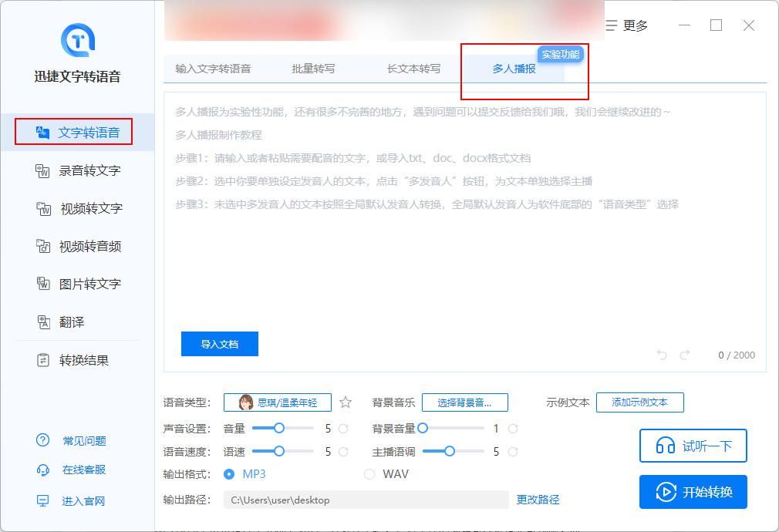
Task: Click the 视频转文字 sidebar icon
Action: click(43, 209)
